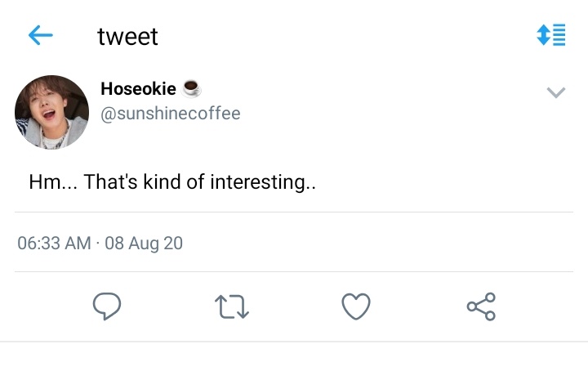
Task: Like the tweet with the heart
Action: coord(356,306)
